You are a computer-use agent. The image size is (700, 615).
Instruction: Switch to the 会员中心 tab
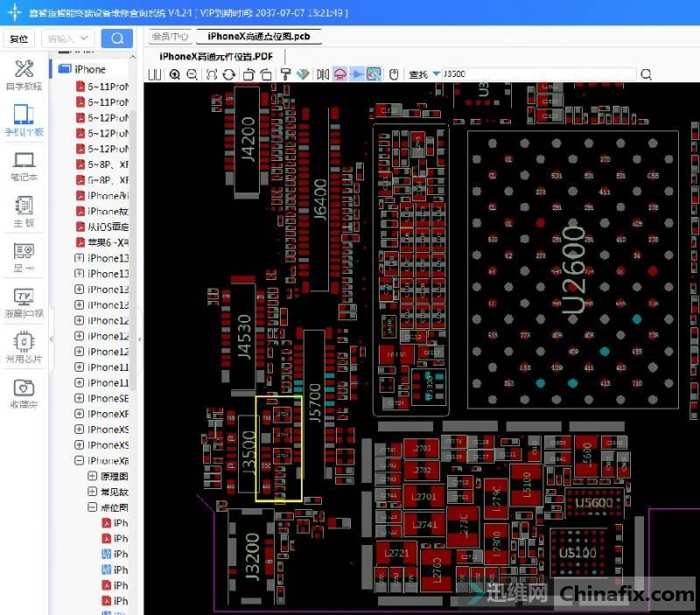(170, 37)
